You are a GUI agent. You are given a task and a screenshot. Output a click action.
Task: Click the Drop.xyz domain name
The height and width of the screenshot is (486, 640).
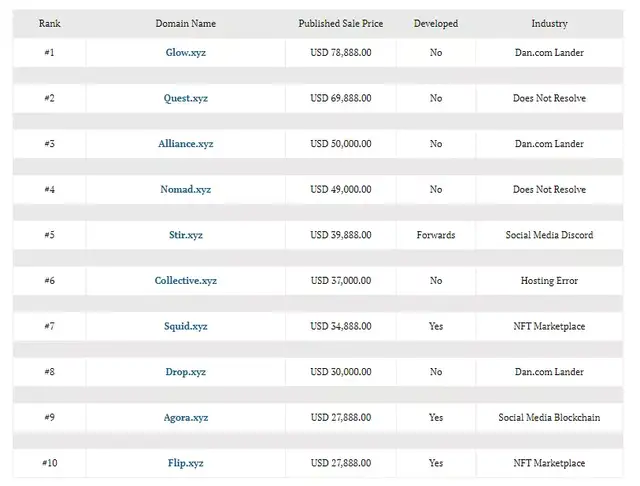pos(185,372)
